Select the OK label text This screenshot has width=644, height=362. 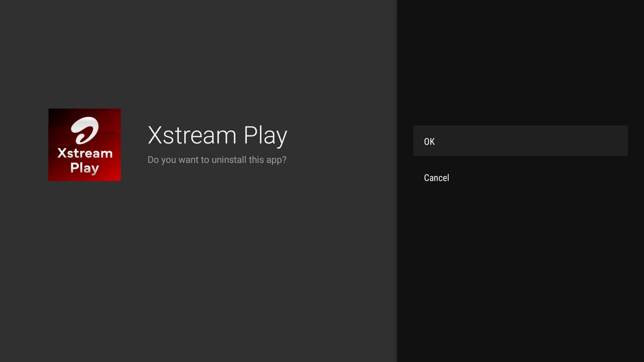pos(429,141)
